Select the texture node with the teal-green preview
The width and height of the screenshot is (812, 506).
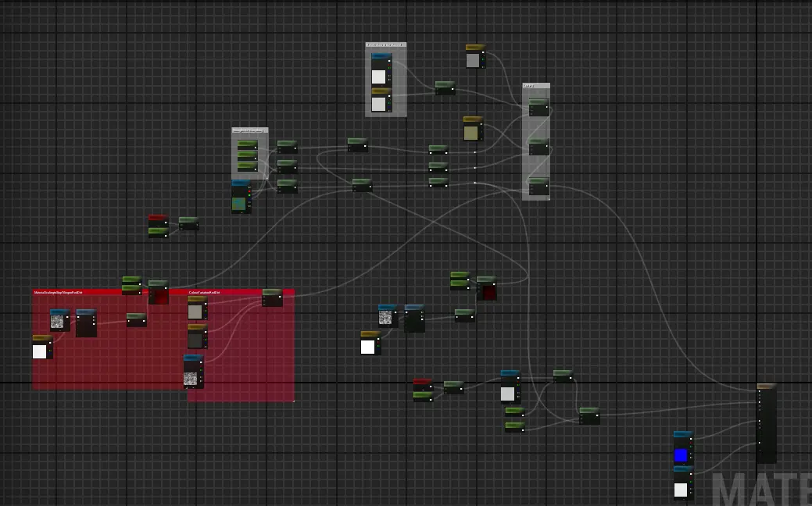[x=241, y=197]
